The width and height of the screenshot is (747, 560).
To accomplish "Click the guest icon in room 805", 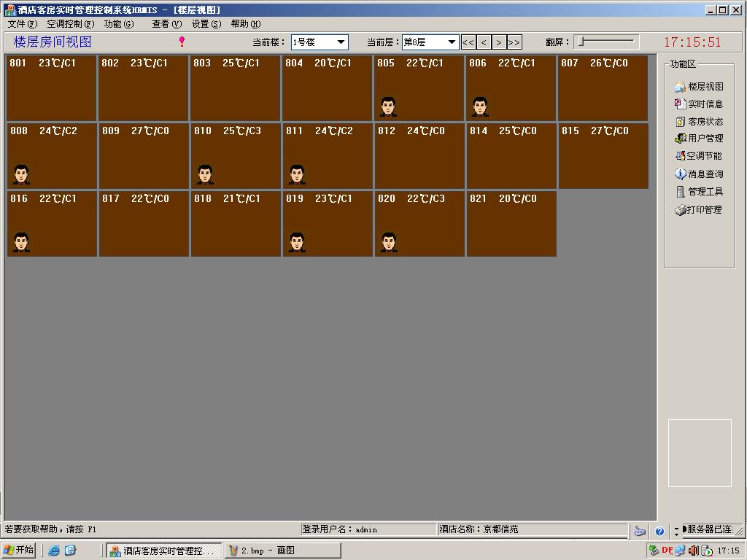I will [x=388, y=106].
